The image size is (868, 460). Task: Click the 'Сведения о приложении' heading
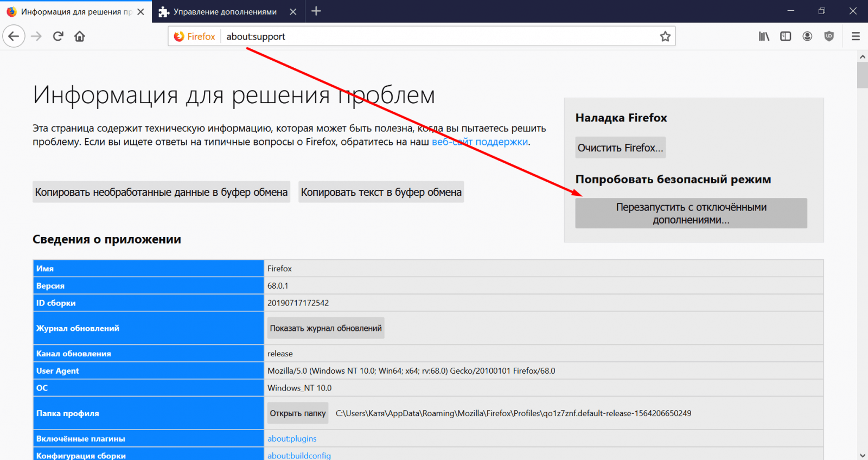[x=107, y=239]
